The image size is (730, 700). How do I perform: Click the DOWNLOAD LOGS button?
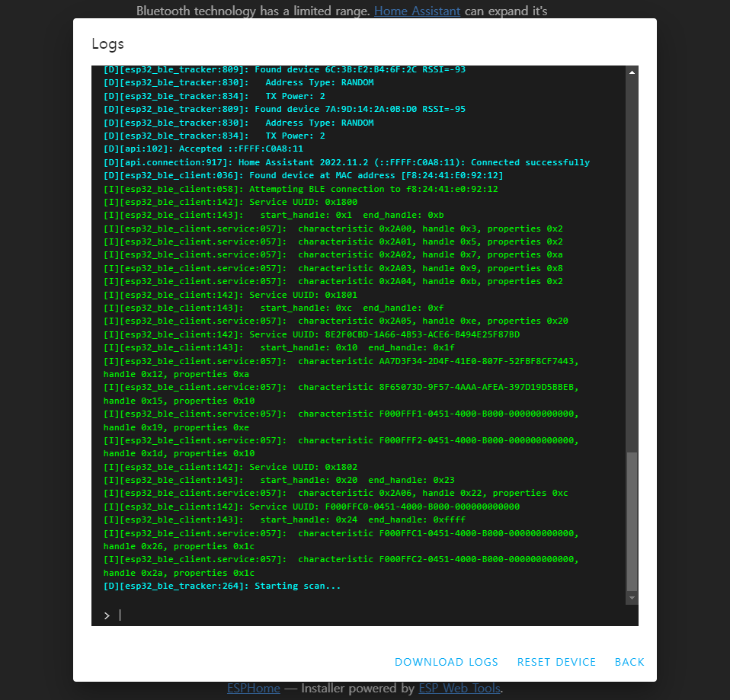(x=446, y=662)
